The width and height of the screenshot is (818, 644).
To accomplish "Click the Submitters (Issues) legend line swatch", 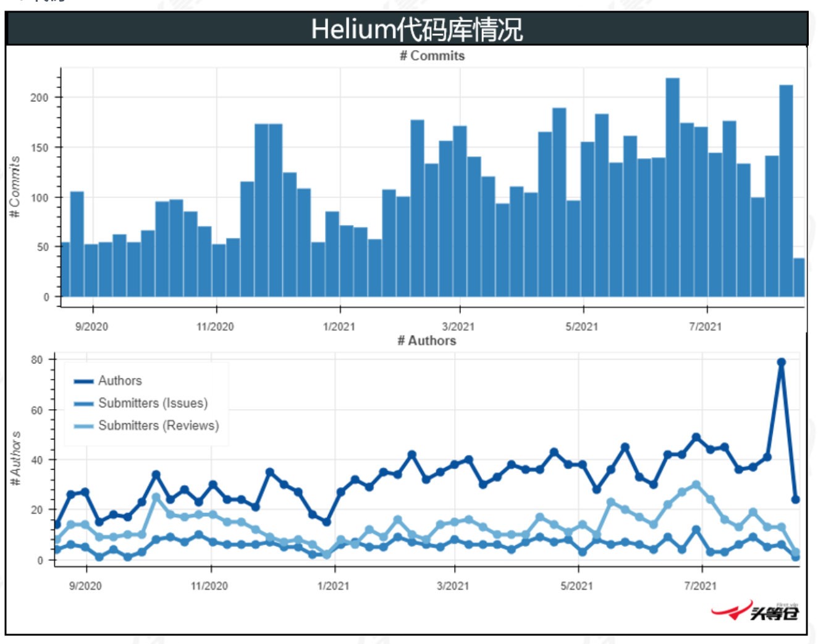I will tap(83, 404).
